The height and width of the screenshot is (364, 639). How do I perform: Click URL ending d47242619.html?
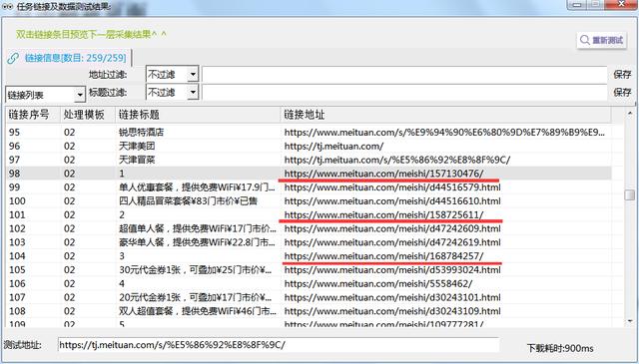tap(392, 242)
